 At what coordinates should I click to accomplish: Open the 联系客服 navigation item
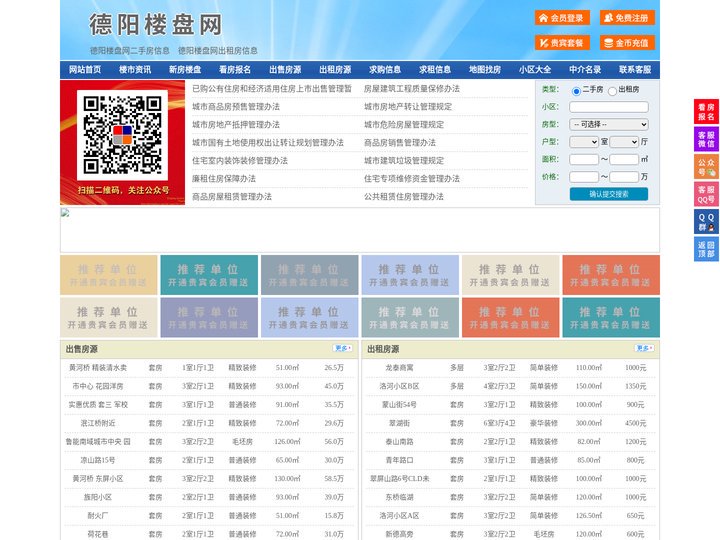click(635, 70)
